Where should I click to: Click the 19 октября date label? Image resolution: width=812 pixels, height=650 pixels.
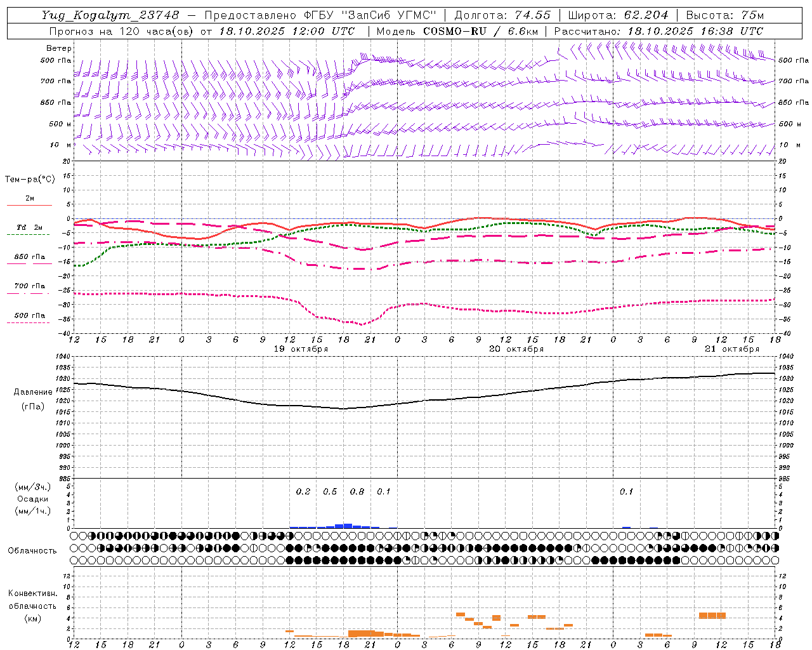[301, 349]
